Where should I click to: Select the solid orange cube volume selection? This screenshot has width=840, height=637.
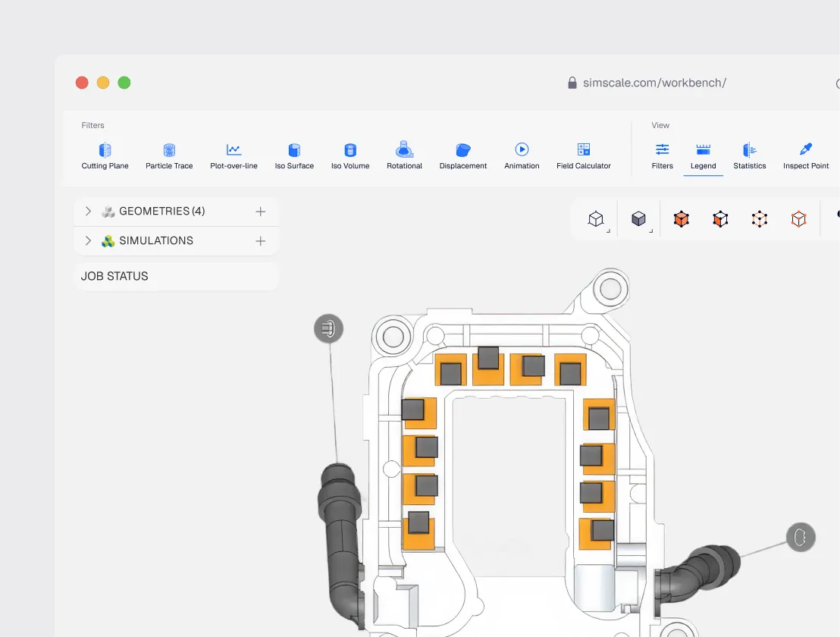tap(682, 219)
